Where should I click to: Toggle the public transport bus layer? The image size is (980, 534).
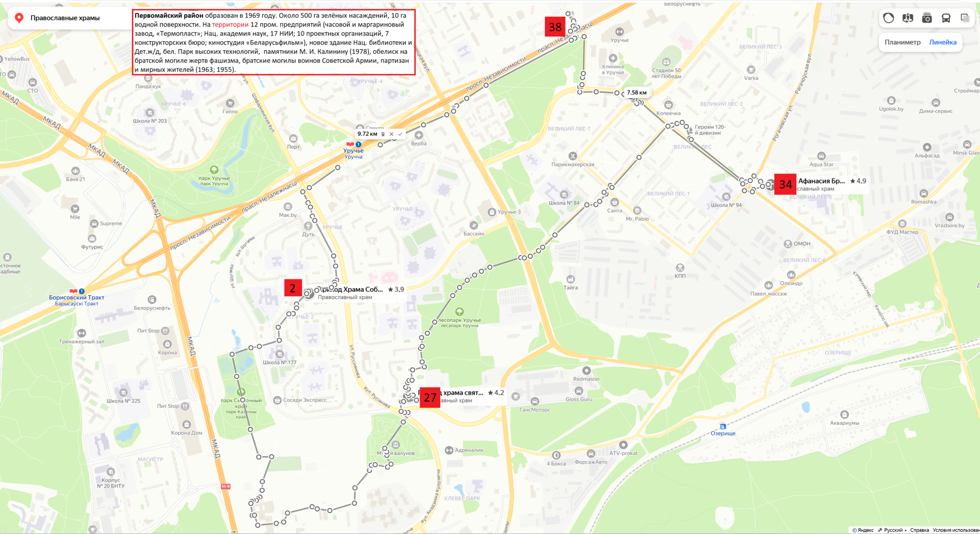[946, 18]
